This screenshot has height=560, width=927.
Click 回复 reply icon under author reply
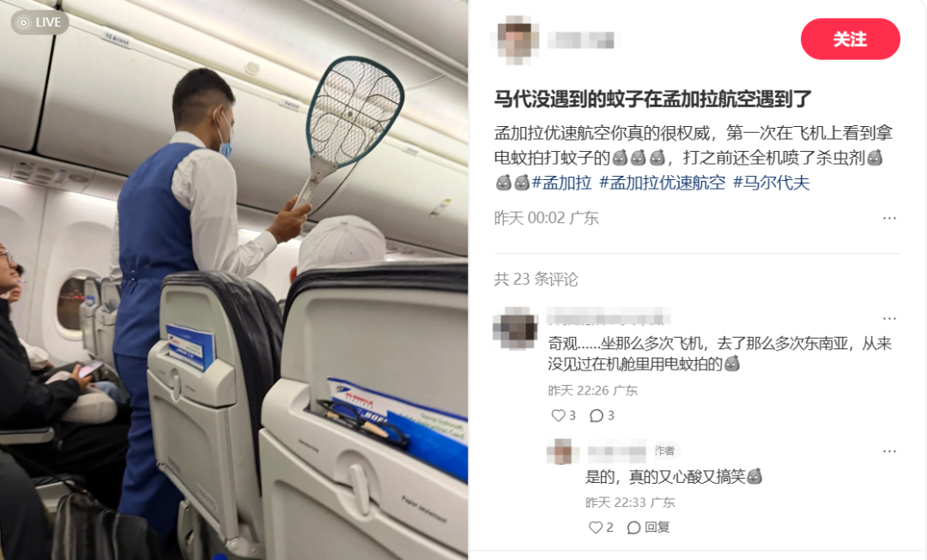(x=649, y=527)
